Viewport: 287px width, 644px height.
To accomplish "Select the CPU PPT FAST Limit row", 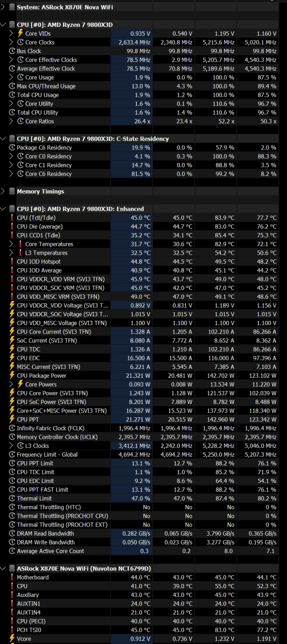I will (143, 489).
